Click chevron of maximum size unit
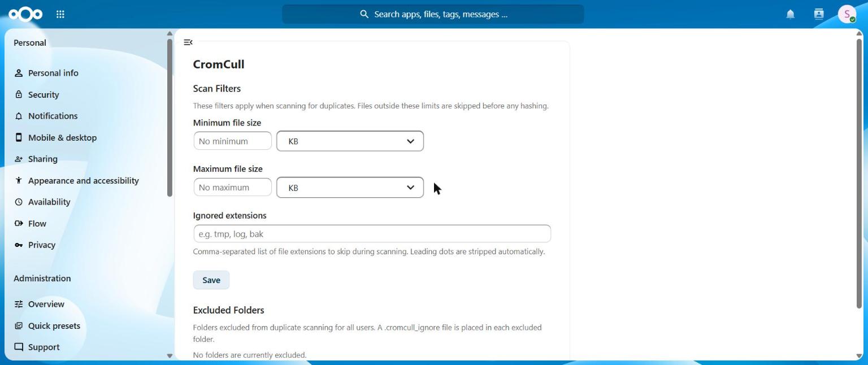 pyautogui.click(x=410, y=188)
